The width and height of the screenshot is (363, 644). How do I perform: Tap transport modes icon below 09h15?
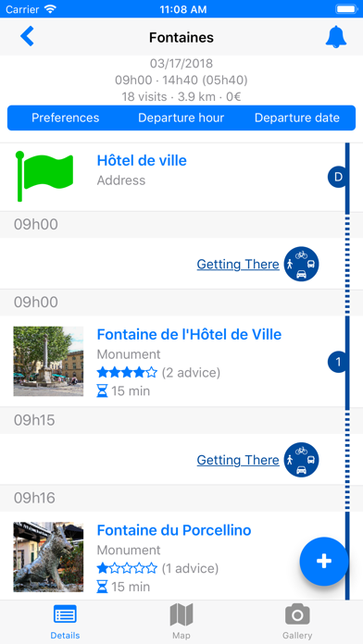[x=301, y=460]
